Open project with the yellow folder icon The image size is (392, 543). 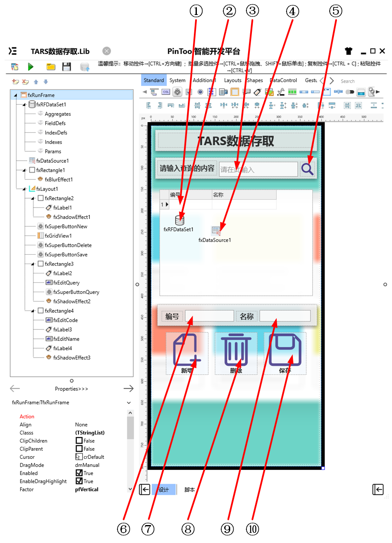pos(51,67)
